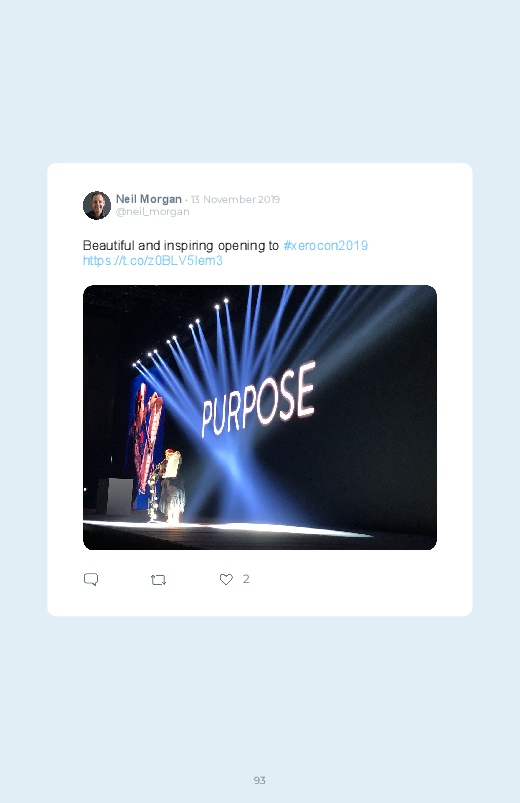Follow the https://t.co/z0BLV5Iem3 link
520x803 pixels.
coord(153,261)
